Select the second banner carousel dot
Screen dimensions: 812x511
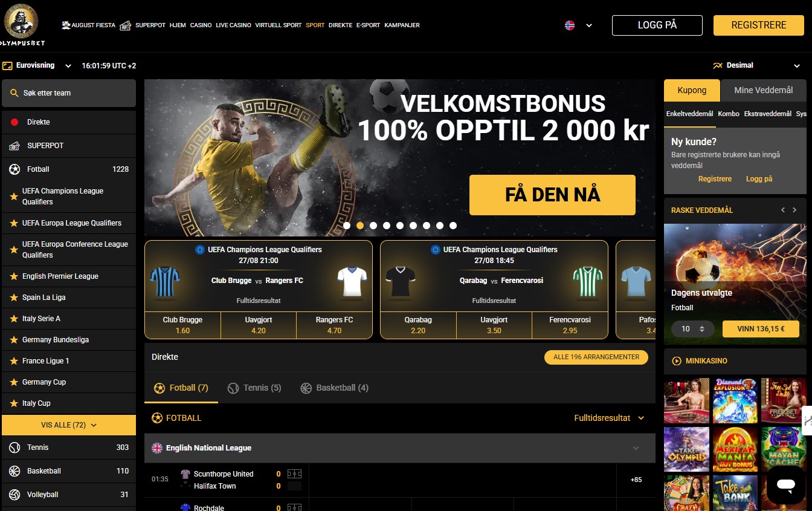[x=360, y=226]
